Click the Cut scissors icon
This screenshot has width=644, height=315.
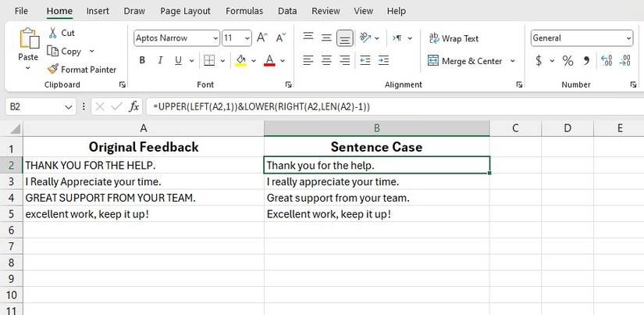(52, 33)
